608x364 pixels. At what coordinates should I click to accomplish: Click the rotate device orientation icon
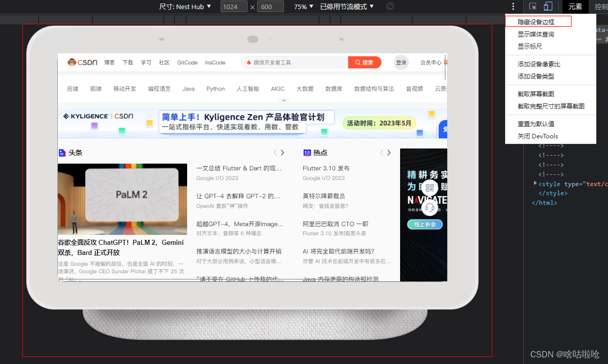coord(390,6)
